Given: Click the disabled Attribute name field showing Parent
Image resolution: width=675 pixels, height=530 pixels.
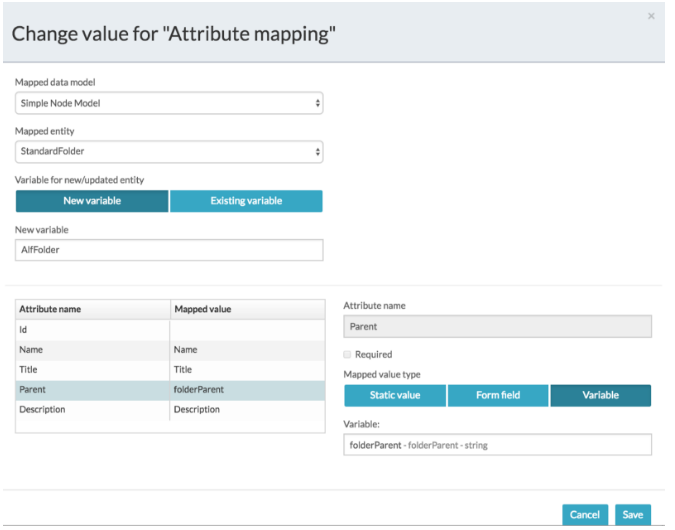Looking at the screenshot, I should [498, 326].
